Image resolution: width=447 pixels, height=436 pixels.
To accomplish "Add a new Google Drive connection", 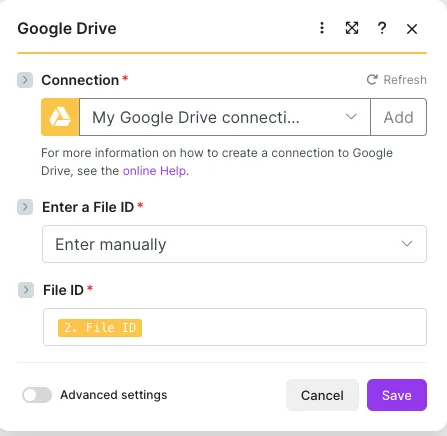I will [x=399, y=117].
